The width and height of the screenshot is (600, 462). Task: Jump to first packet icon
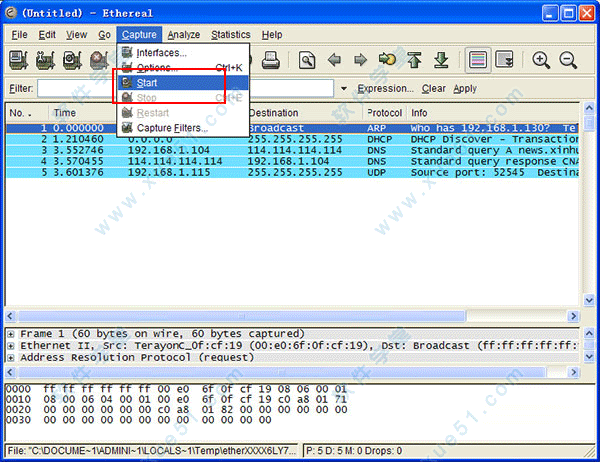click(414, 60)
